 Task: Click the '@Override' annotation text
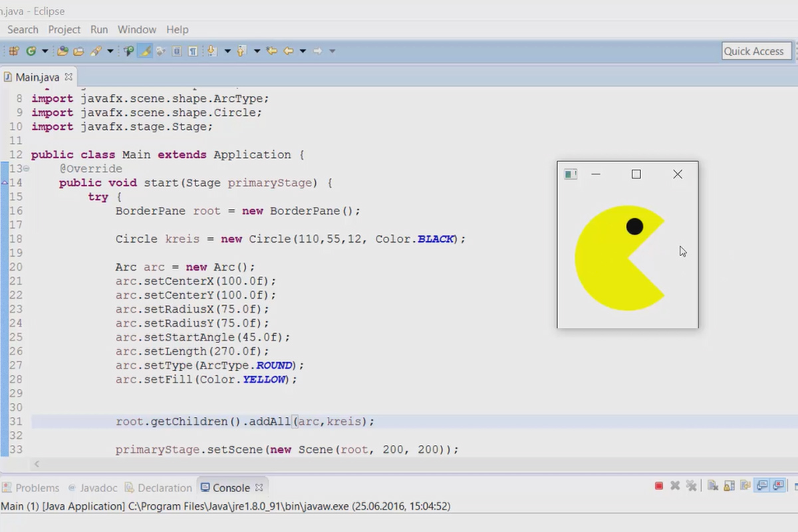[90, 169]
